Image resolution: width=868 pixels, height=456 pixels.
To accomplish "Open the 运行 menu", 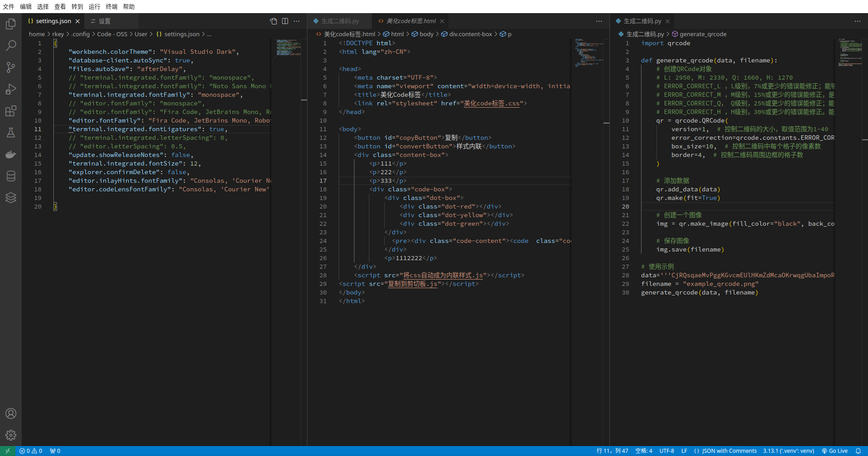I will 94,7.
